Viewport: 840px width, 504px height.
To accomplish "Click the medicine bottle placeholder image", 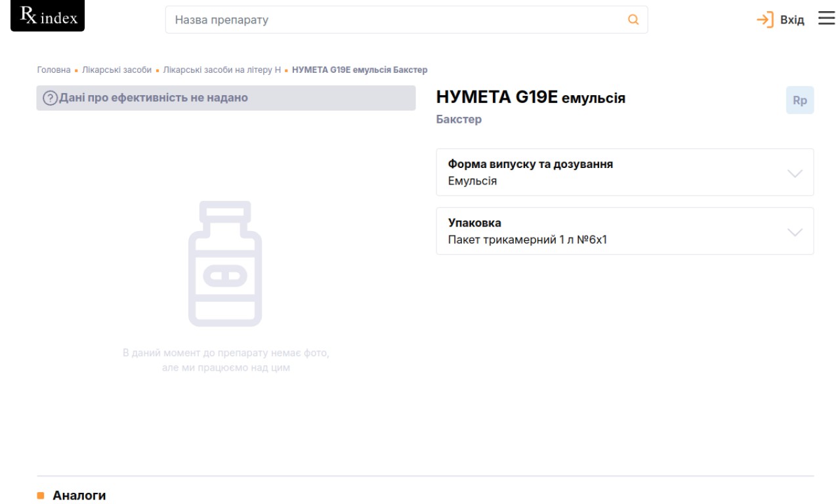I will (225, 264).
